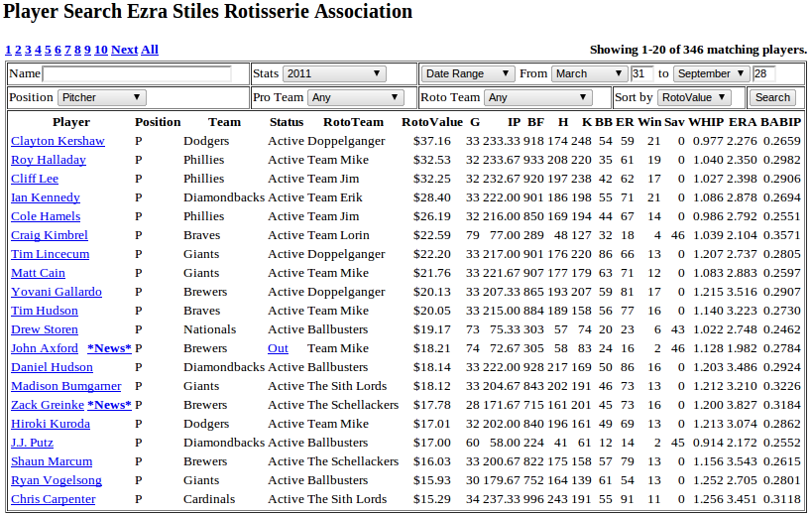This screenshot has width=812, height=517.
Task: Open Ian Kennedy player link
Action: click(x=46, y=197)
